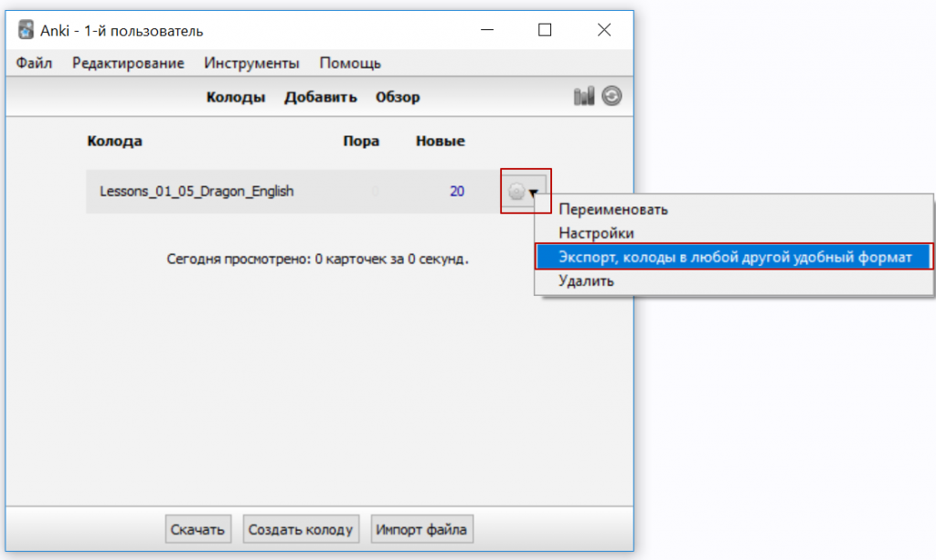Click Добавить to add a card

[321, 97]
